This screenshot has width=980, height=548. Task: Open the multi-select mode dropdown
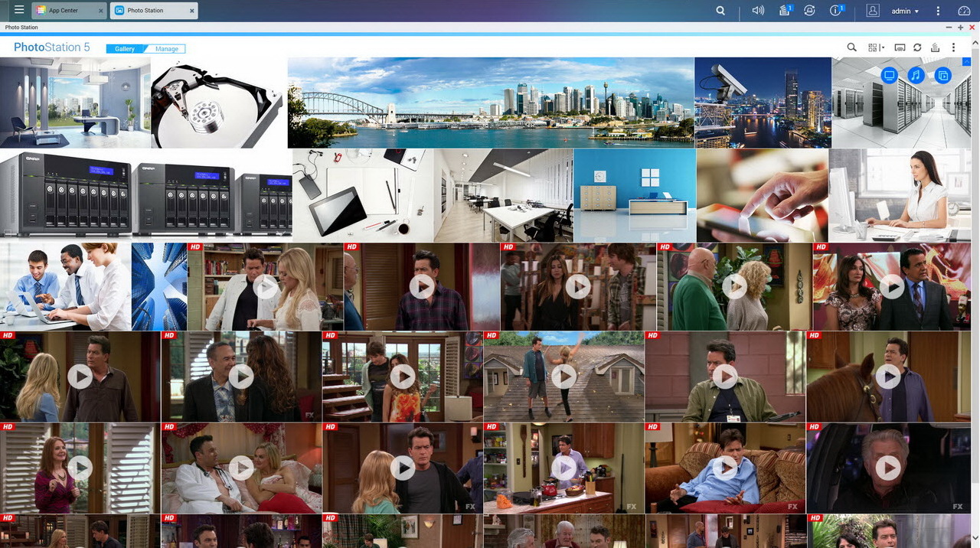point(876,47)
